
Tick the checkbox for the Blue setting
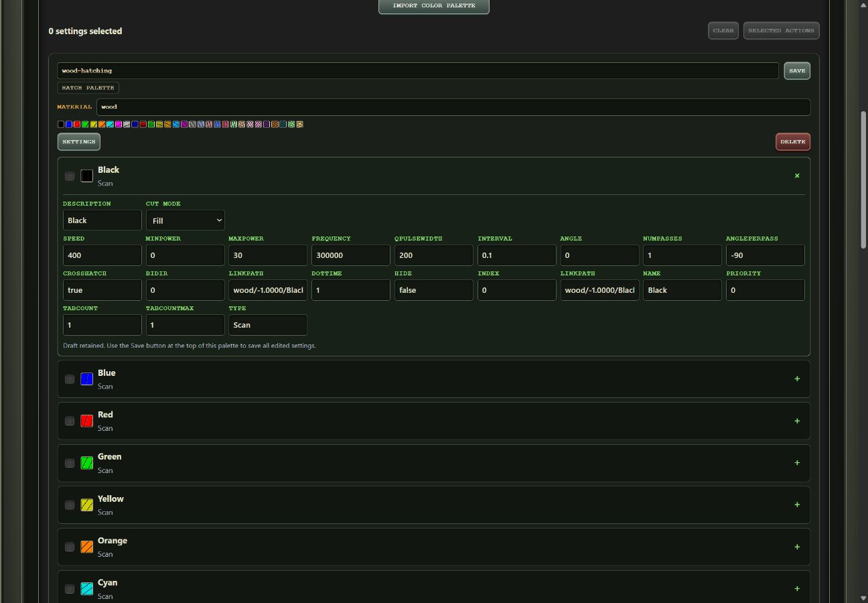coord(70,379)
